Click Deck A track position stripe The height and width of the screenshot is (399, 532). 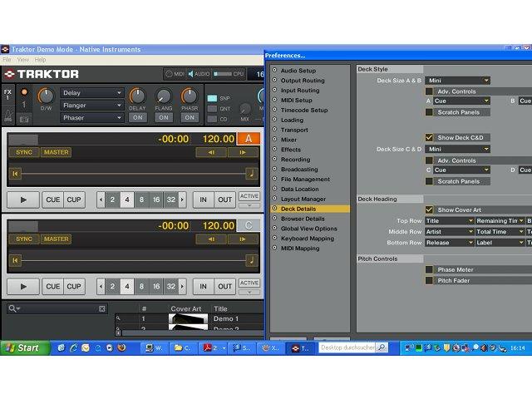(133, 174)
